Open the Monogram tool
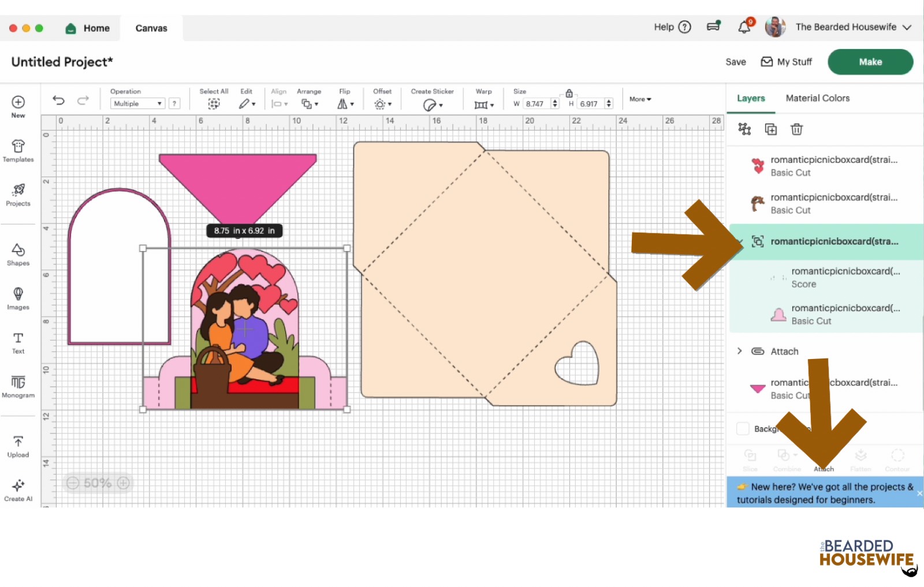 [18, 386]
